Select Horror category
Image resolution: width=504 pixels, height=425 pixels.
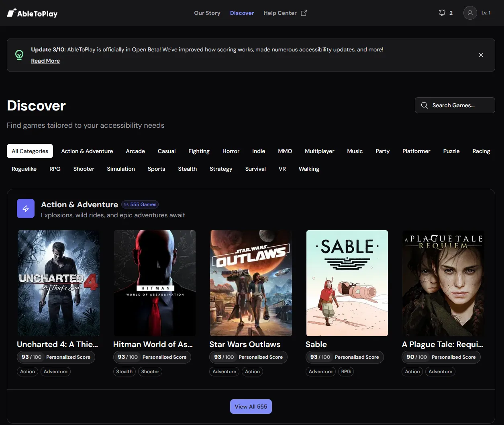231,151
